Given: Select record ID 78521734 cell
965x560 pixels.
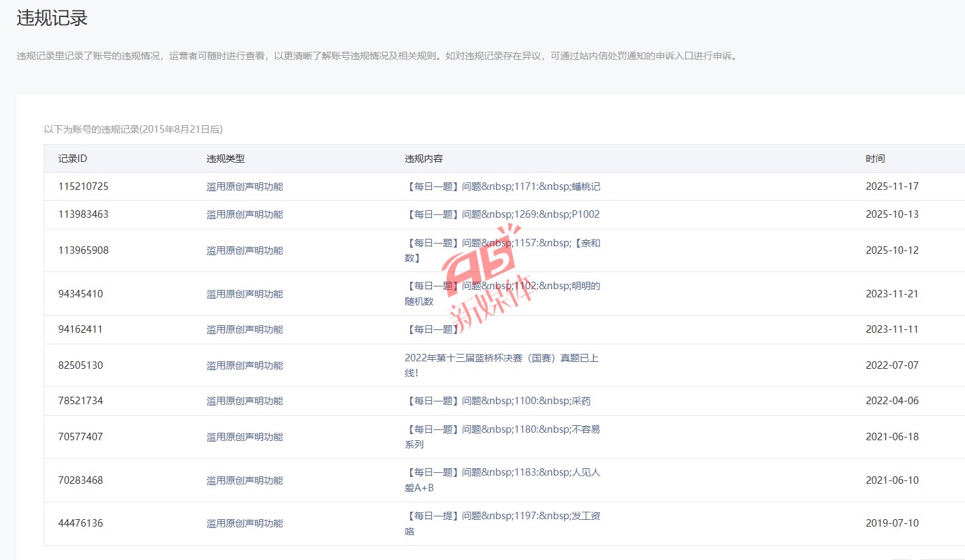Looking at the screenshot, I should 80,401.
